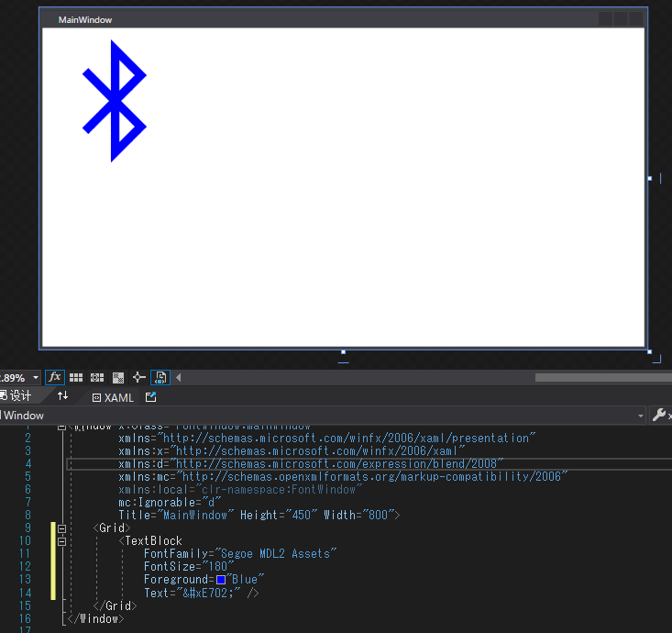The height and width of the screenshot is (633, 672).
Task: Select the blue Bluetooth glyph in designer
Action: tap(115, 101)
